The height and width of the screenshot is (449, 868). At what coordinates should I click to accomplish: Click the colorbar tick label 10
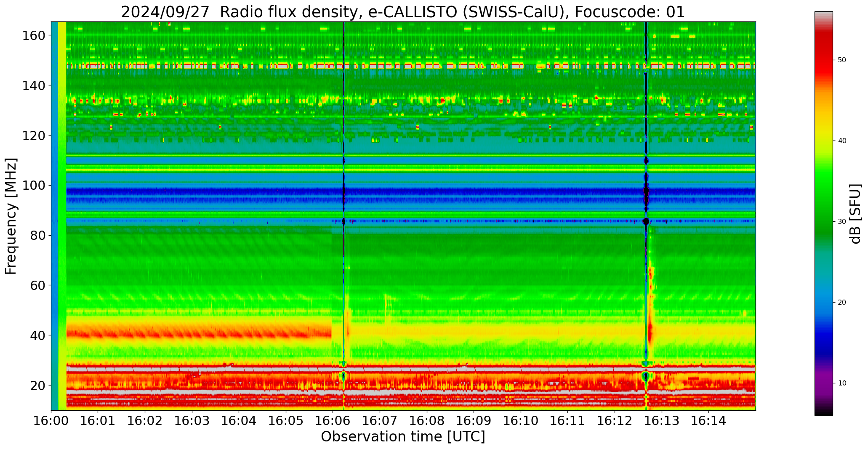(842, 383)
